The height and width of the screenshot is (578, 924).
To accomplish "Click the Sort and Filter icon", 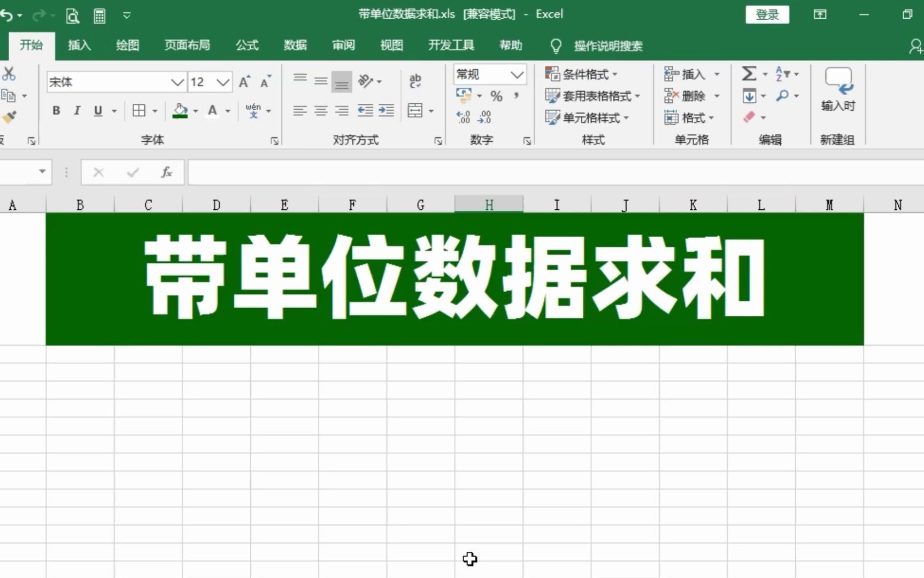I will [782, 73].
